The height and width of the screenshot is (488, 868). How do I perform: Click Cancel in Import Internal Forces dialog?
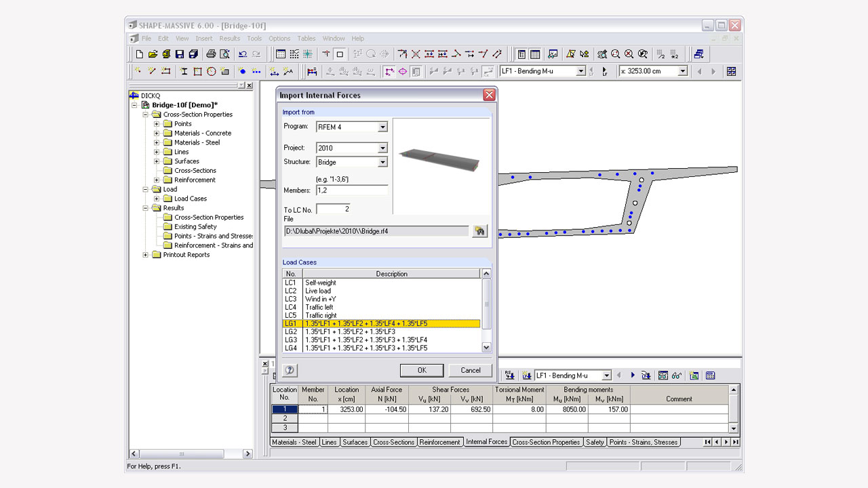pos(471,370)
